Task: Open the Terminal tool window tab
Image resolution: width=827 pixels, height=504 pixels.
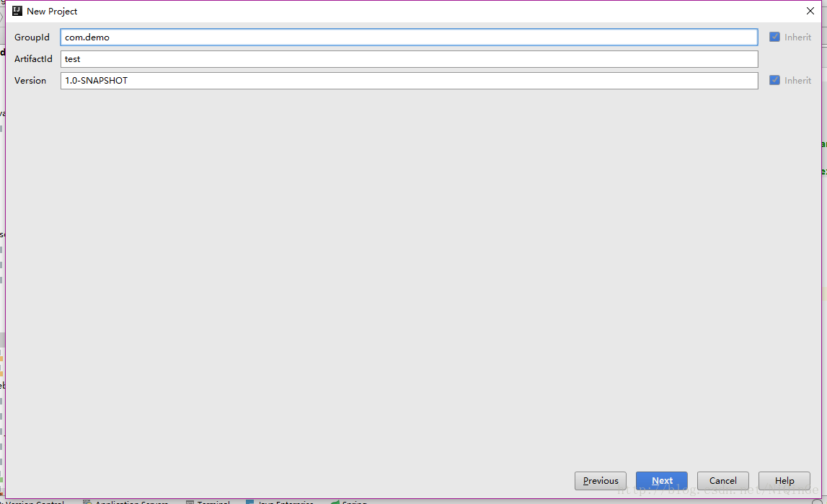Action: pyautogui.click(x=208, y=501)
